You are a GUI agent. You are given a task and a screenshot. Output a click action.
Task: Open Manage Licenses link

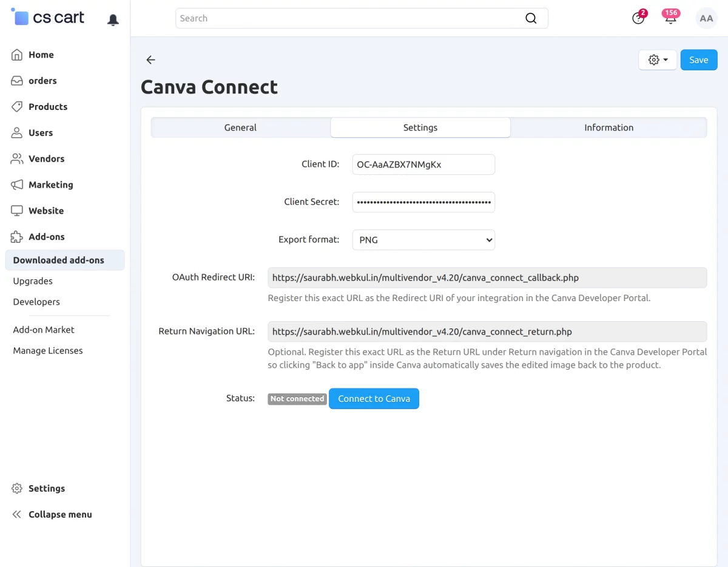(48, 350)
